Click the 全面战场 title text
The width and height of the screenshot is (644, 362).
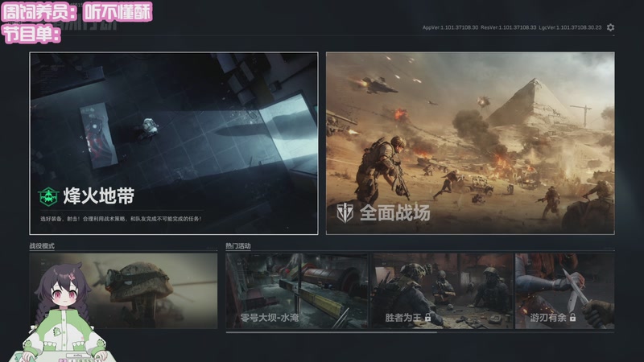(x=395, y=212)
